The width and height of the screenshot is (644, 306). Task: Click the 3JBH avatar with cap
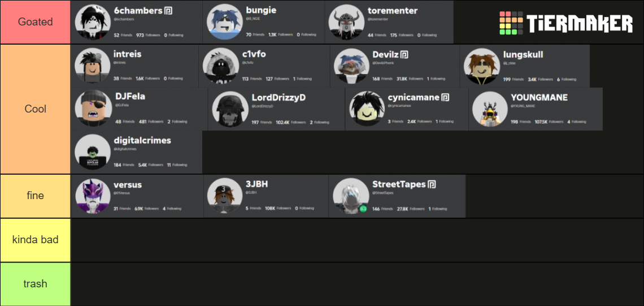click(x=222, y=196)
